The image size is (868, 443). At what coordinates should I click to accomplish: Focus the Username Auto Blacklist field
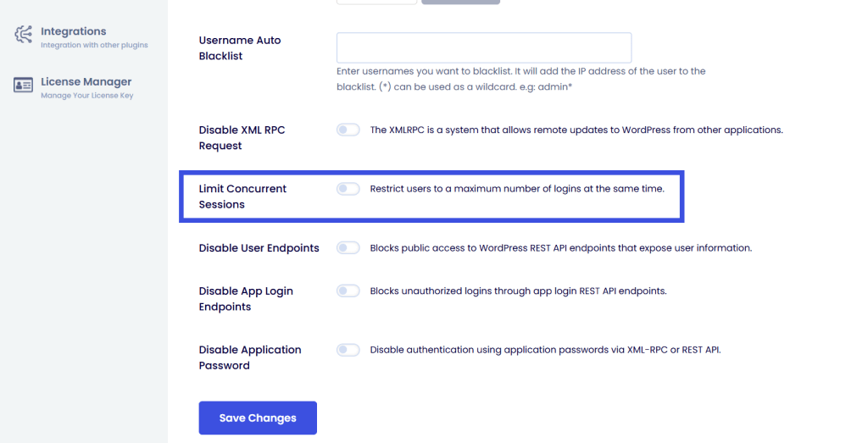pyautogui.click(x=484, y=47)
